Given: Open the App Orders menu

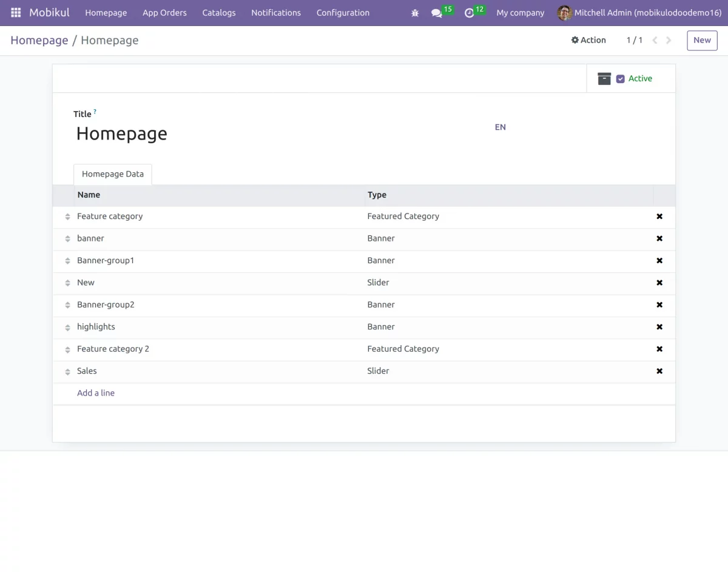Looking at the screenshot, I should click(164, 12).
